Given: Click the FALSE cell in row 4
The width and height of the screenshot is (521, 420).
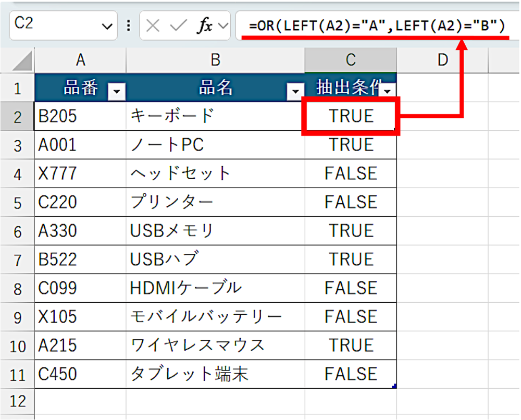Looking at the screenshot, I should pos(351,174).
